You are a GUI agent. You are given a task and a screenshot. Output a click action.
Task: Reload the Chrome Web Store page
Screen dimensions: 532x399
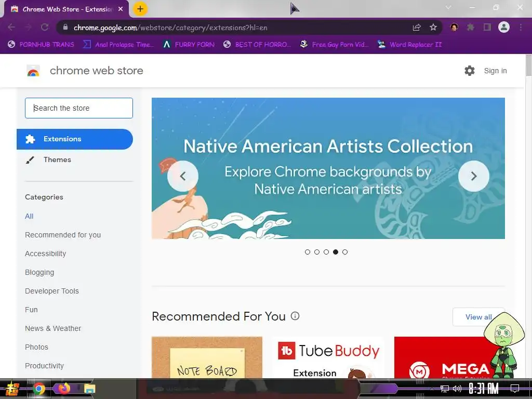(45, 27)
